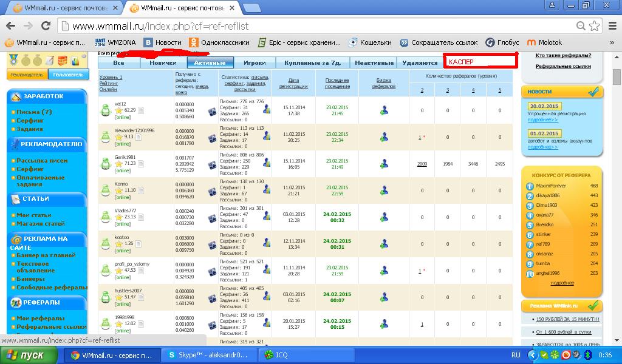Click the green avatar icon of Konno
Screen dimensions: 622x364
click(x=106, y=191)
